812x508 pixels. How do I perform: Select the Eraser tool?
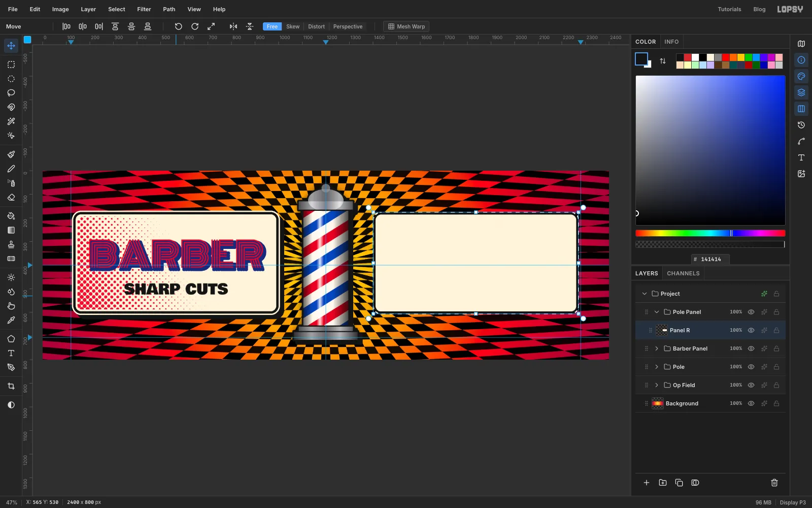click(x=11, y=198)
